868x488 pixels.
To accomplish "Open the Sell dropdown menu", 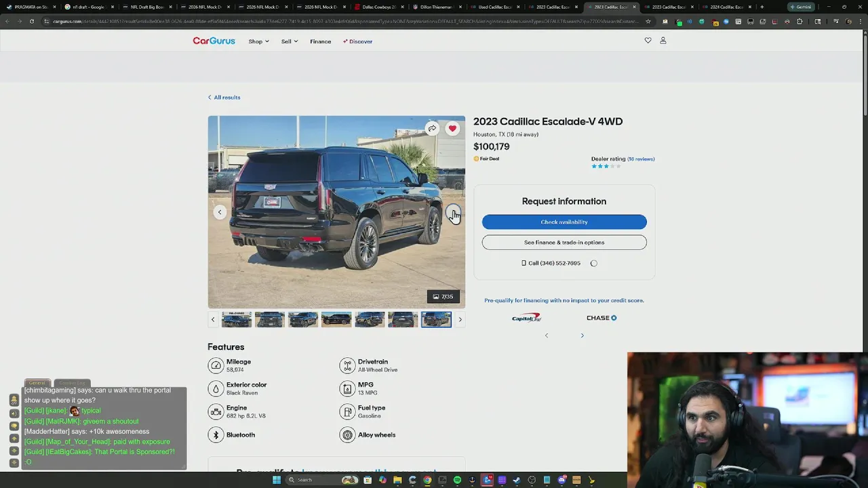I will [290, 41].
